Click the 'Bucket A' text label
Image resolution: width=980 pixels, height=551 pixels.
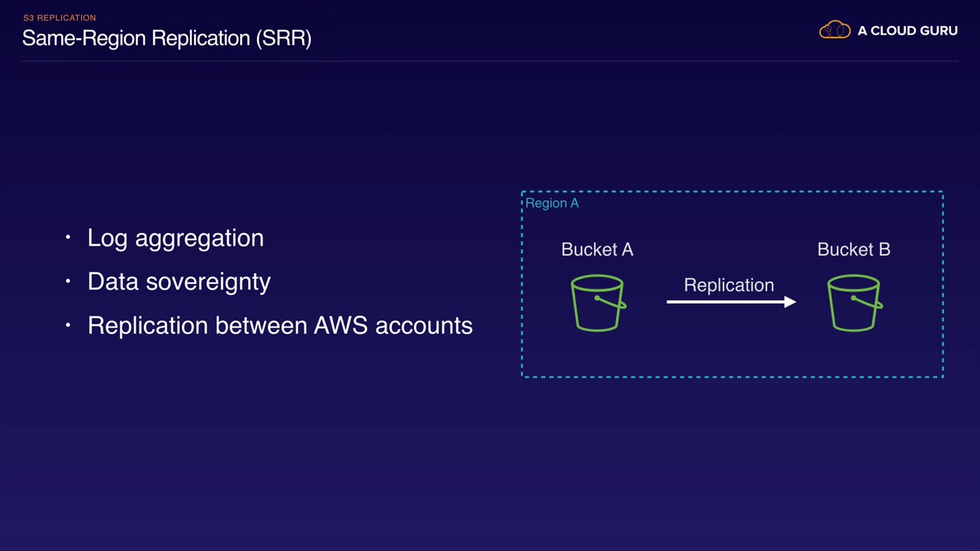pos(597,249)
